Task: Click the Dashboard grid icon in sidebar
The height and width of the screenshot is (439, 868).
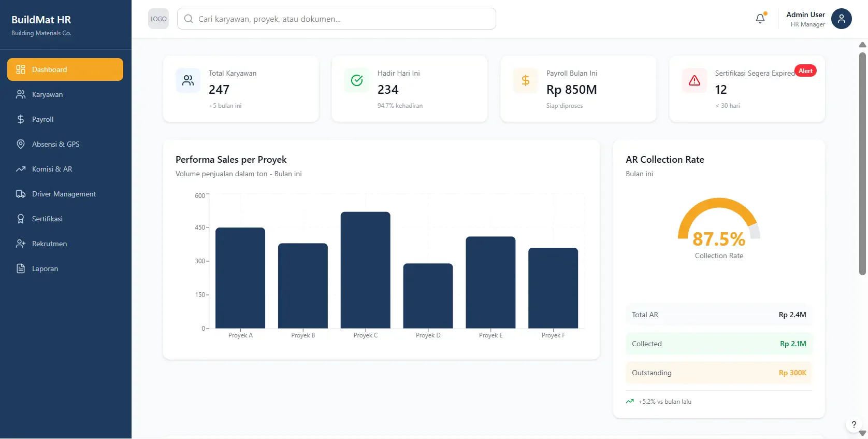Action: [x=21, y=69]
